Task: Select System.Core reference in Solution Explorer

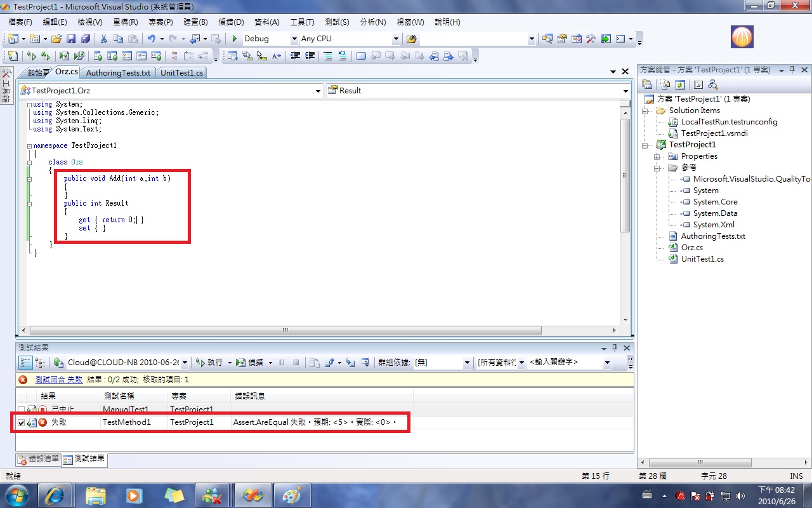Action: point(715,202)
